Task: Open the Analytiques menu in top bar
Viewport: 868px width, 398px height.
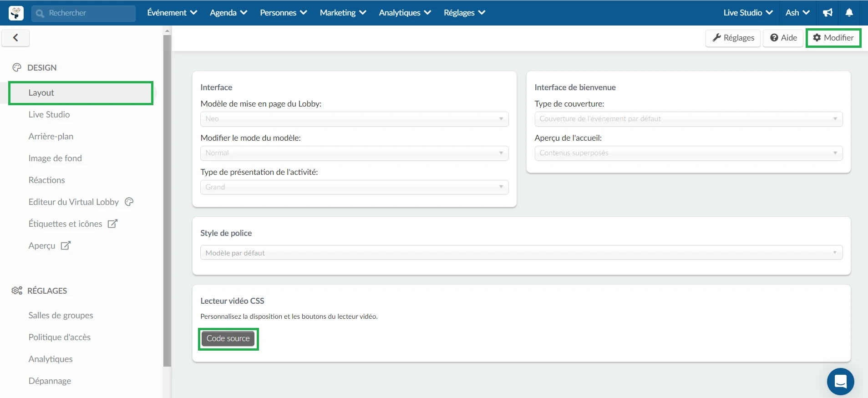Action: 405,13
